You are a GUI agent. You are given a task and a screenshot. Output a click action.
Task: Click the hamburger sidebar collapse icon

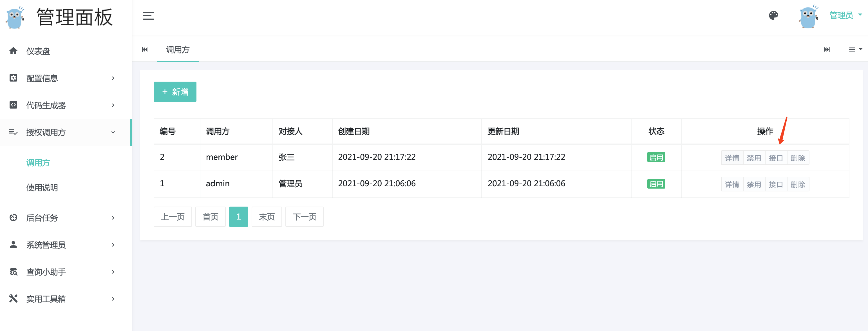[x=148, y=16]
